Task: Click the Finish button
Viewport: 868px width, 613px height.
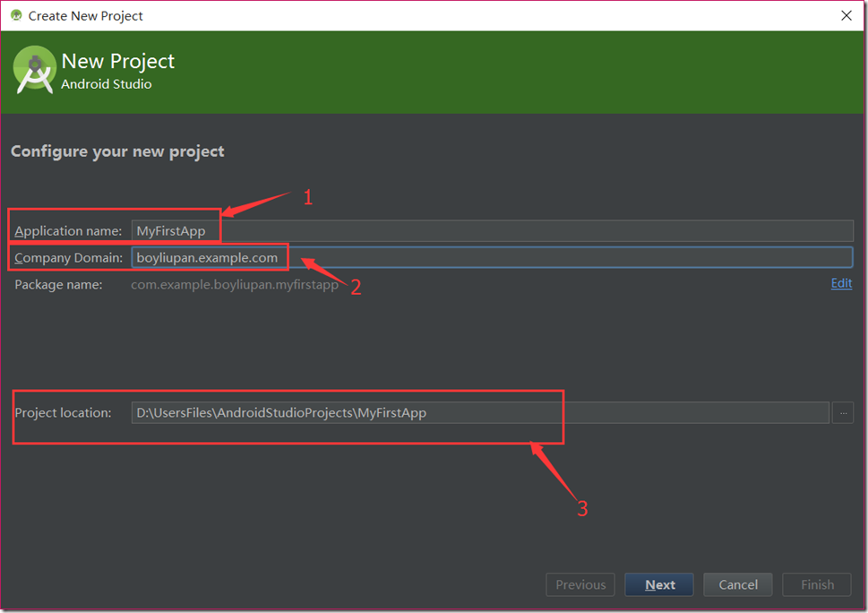Action: coord(817,584)
